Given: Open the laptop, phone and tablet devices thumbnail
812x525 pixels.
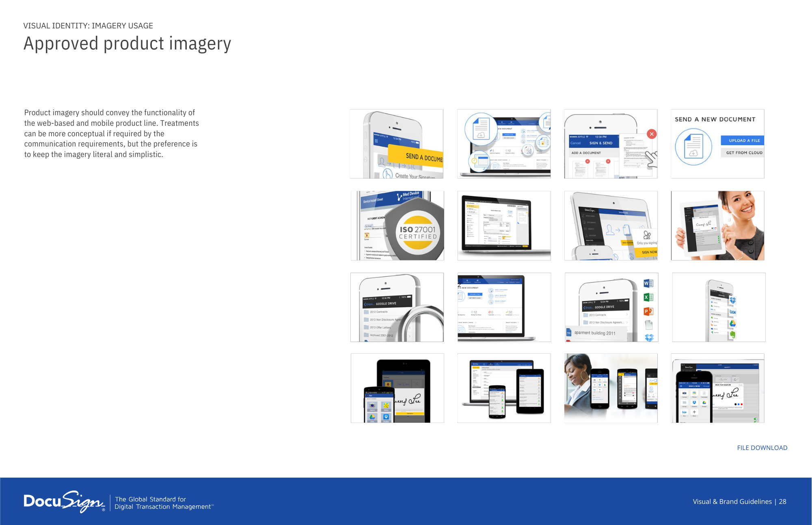Looking at the screenshot, I should point(504,388).
